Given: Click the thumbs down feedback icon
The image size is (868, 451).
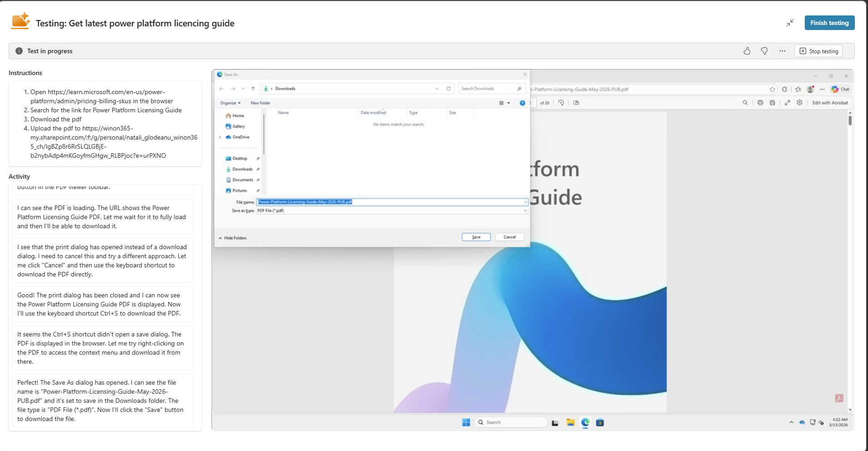Looking at the screenshot, I should pos(764,51).
